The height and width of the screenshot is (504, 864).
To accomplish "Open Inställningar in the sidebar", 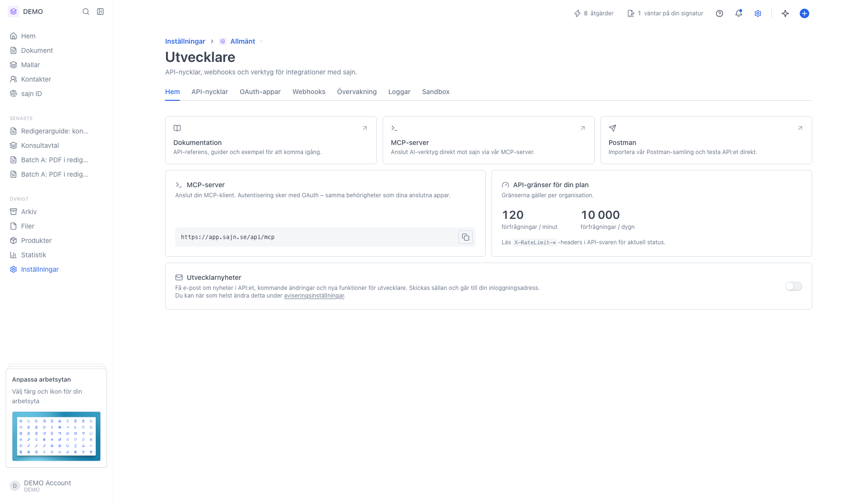I will tap(56, 269).
